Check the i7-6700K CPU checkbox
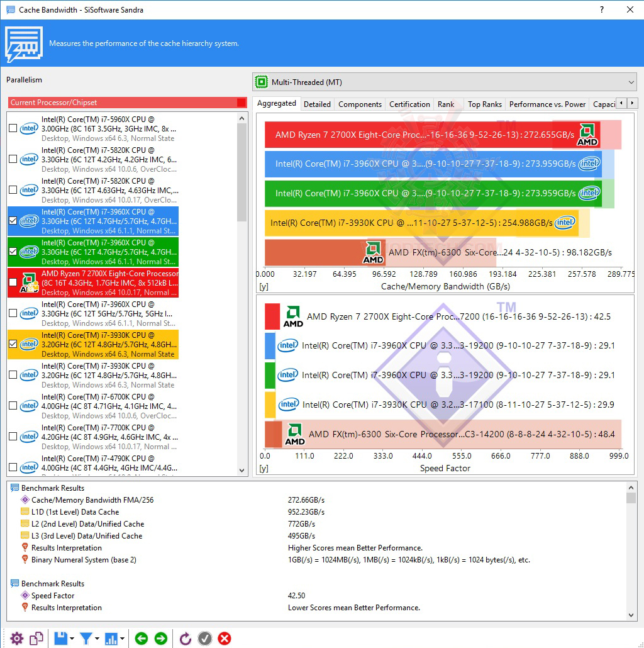This screenshot has height=648, width=644. [13, 405]
